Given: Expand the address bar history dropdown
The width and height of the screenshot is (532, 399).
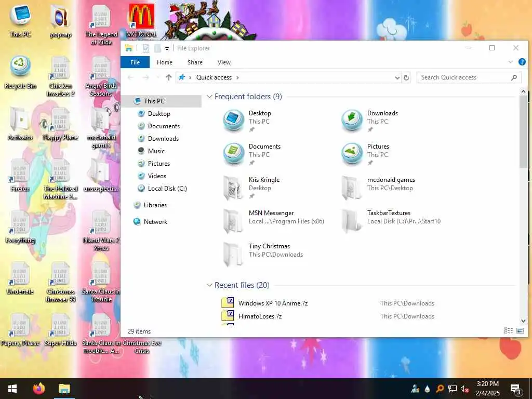Looking at the screenshot, I should click(x=397, y=78).
